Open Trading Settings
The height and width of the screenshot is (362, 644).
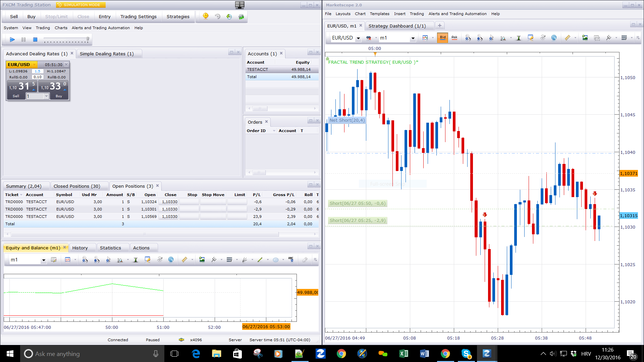click(x=139, y=16)
